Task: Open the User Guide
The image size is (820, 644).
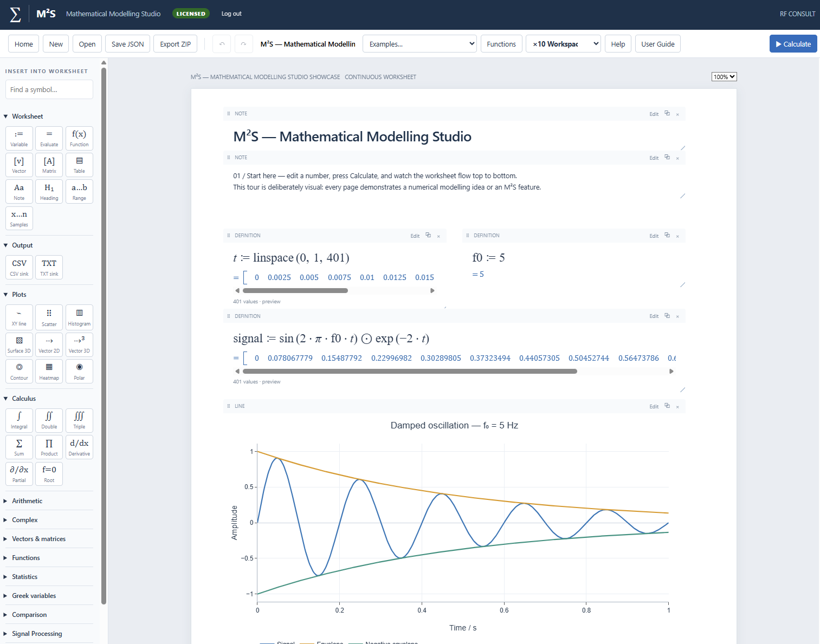Action: [657, 44]
